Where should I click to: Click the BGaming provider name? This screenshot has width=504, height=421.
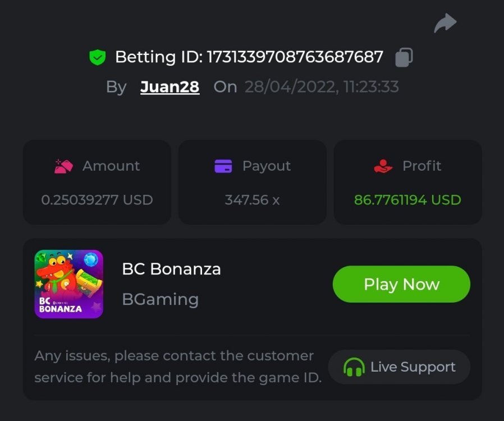(160, 299)
